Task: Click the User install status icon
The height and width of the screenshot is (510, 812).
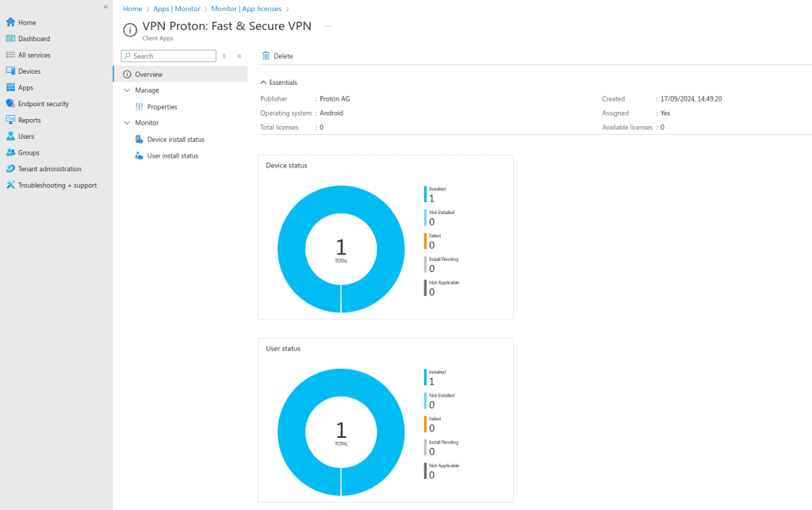Action: click(x=139, y=155)
